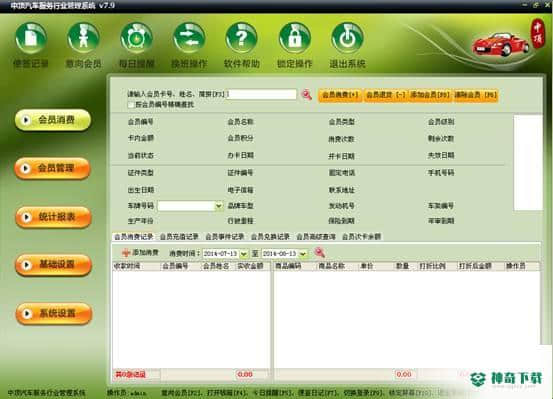This screenshot has height=399, width=553.
Task: Click the 退出系统 power icon
Action: (347, 39)
